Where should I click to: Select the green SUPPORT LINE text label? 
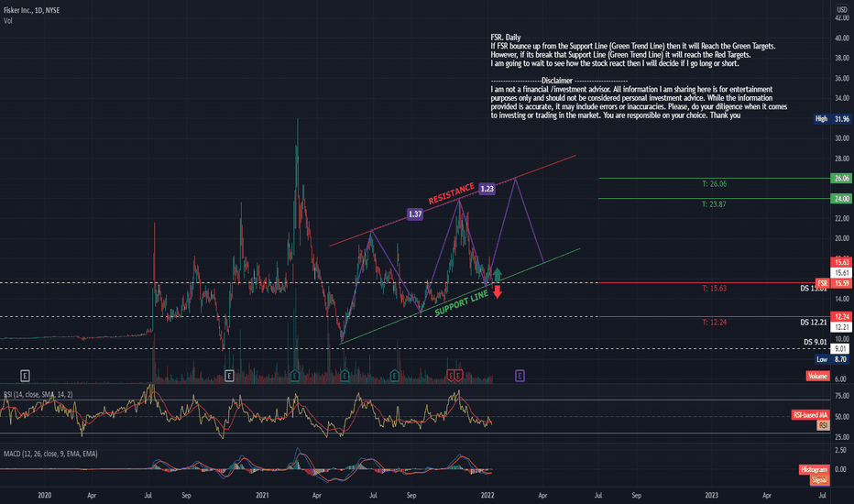click(461, 303)
